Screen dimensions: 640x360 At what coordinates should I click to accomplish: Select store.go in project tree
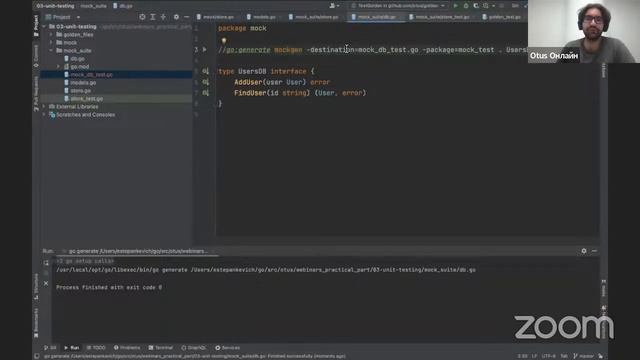(80, 91)
